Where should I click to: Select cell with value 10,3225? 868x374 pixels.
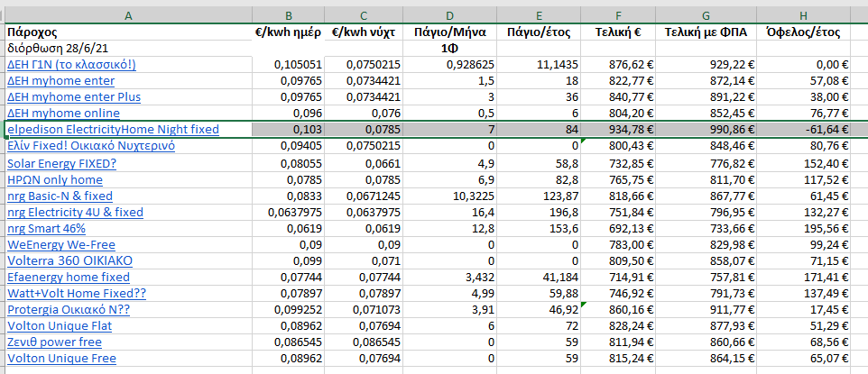(450, 196)
